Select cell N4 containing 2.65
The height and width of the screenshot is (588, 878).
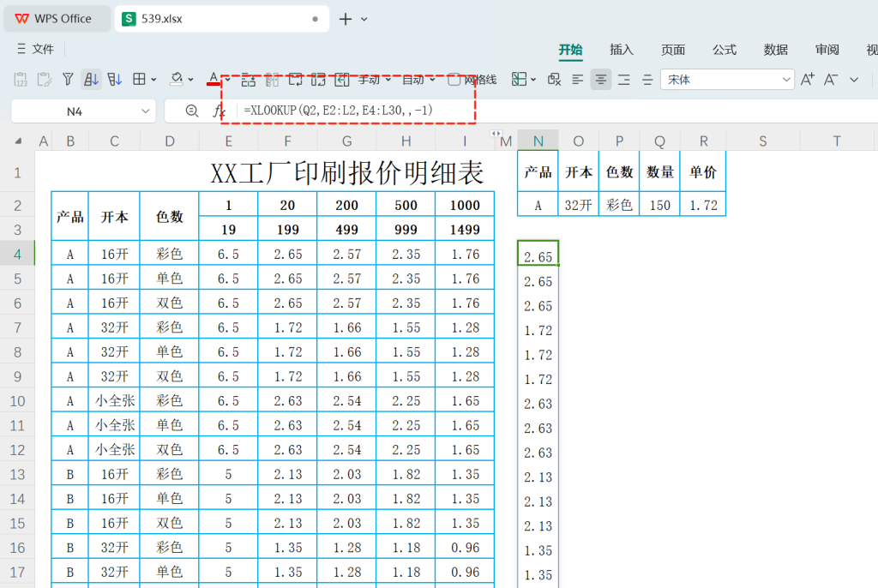pos(538,255)
